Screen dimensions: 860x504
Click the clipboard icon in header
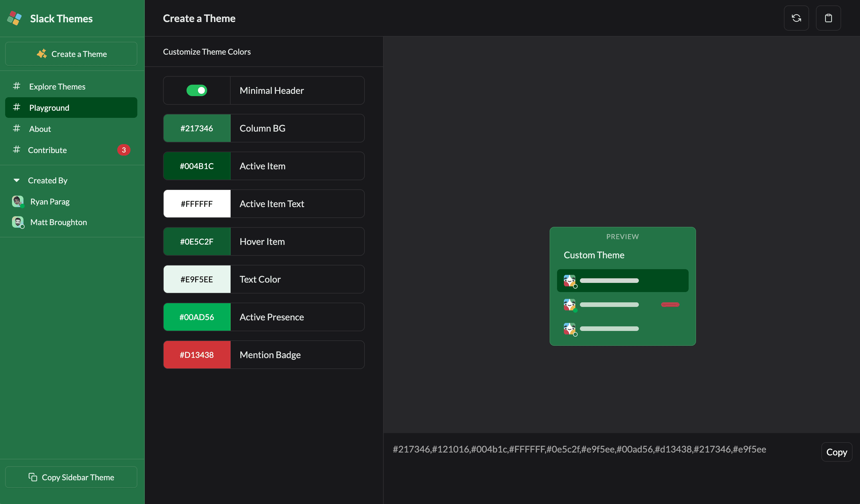tap(828, 18)
